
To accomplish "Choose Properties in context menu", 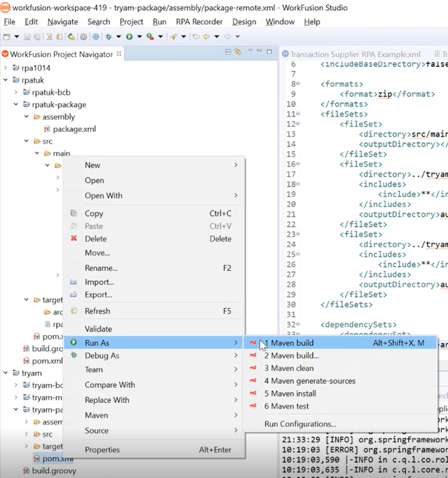I will click(154, 450).
